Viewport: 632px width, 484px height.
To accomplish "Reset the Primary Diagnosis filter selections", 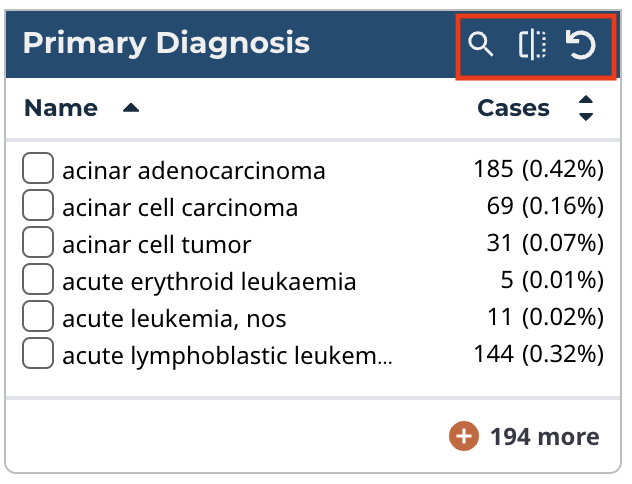I will coord(581,45).
